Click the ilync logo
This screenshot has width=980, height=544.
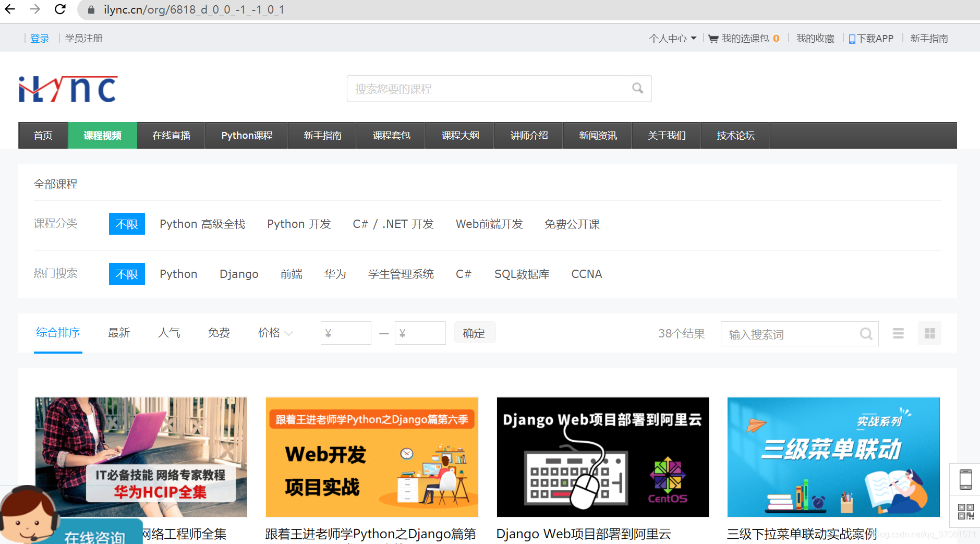tap(68, 89)
